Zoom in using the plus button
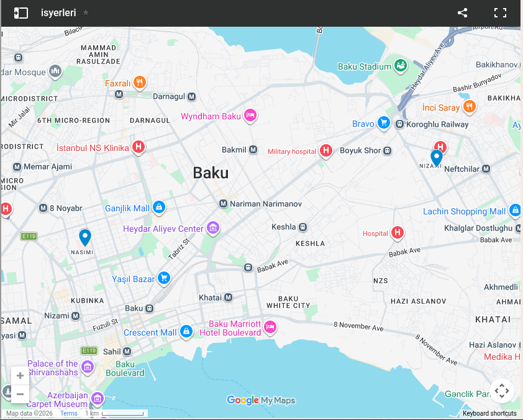This screenshot has height=420, width=523. click(20, 376)
